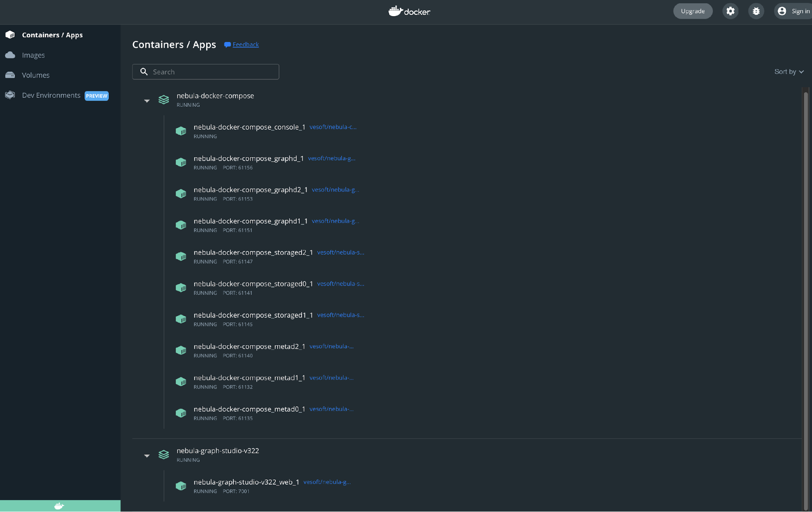Click container icon for storaged0_1

pyautogui.click(x=181, y=287)
